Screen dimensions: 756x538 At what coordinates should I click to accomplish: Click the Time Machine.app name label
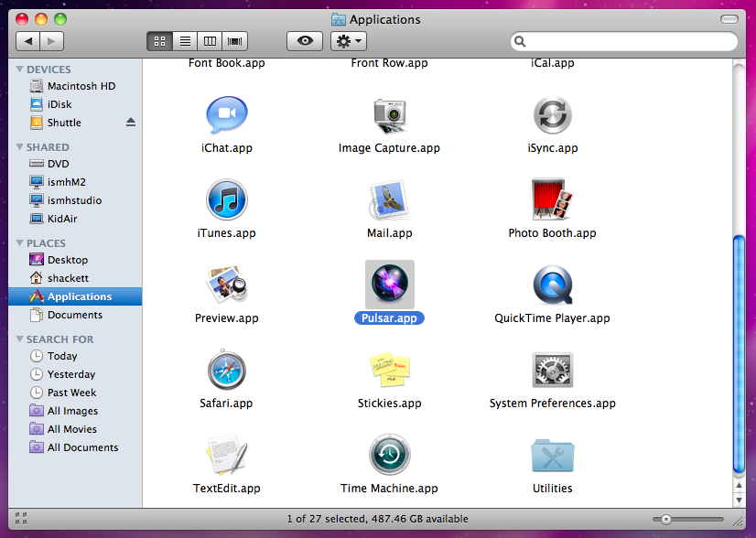coord(389,489)
